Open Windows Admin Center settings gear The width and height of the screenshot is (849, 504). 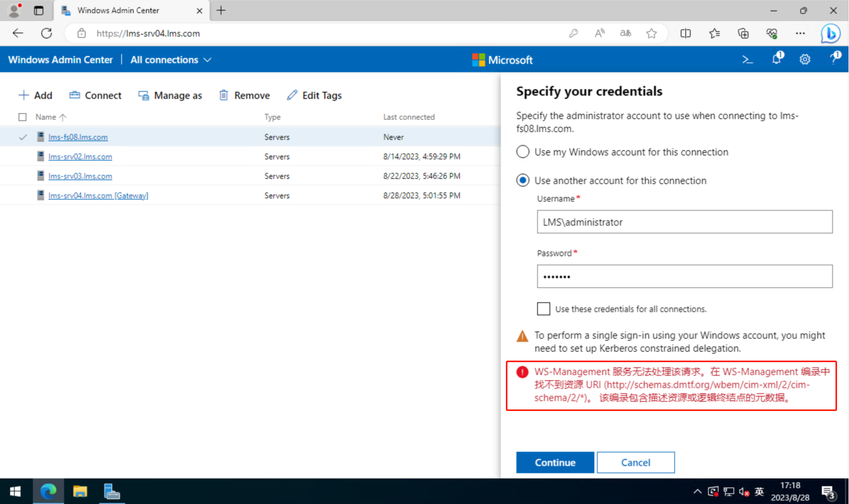point(805,59)
